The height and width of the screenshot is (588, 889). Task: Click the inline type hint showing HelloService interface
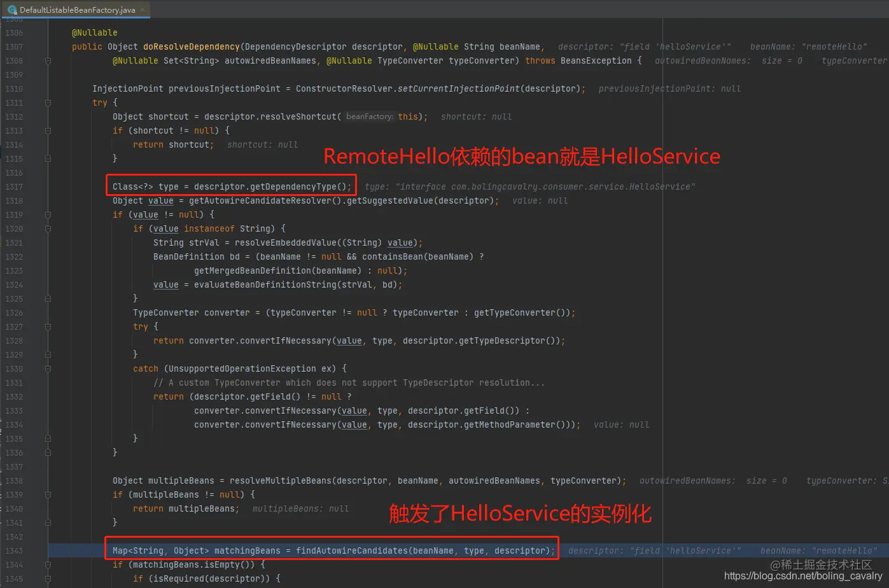click(530, 187)
